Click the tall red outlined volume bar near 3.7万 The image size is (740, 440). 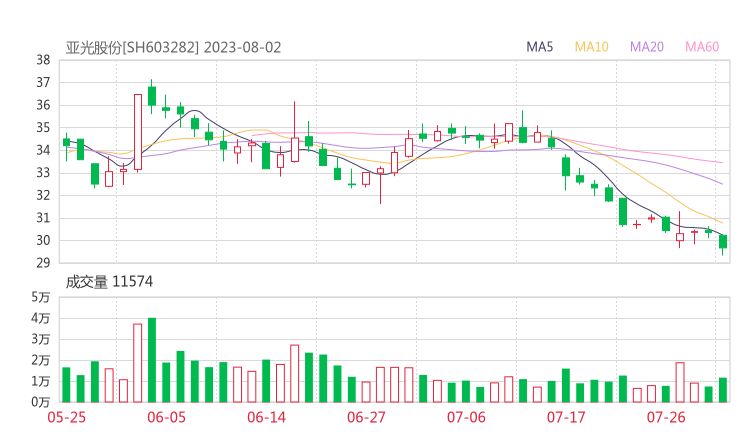click(x=138, y=363)
